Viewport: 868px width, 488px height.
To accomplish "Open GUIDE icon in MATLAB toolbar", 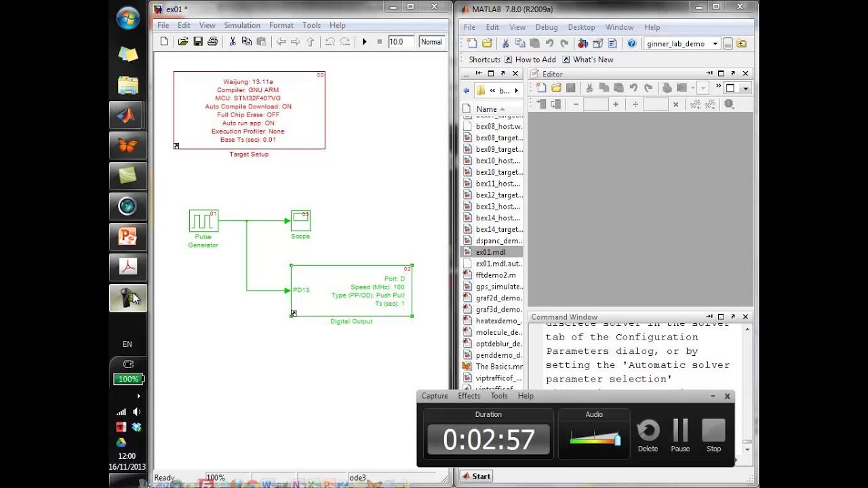I will coord(597,43).
